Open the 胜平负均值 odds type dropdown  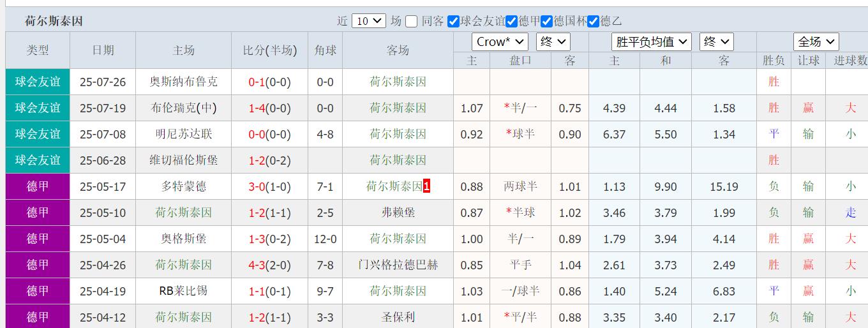point(651,42)
